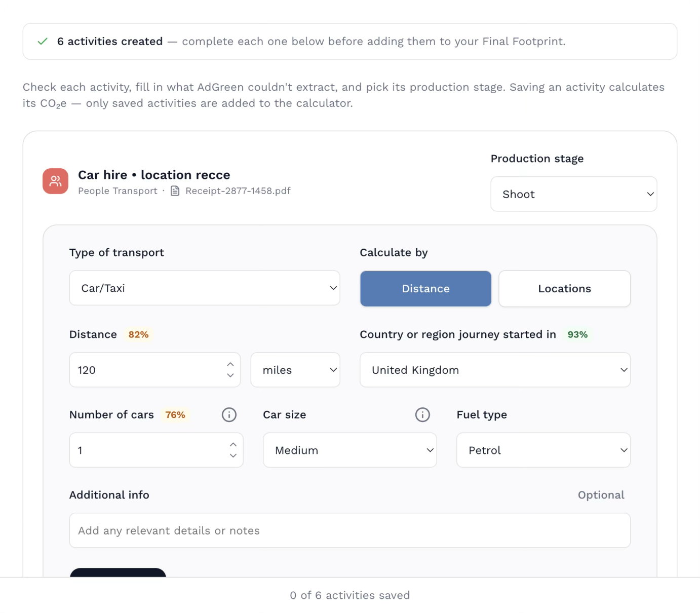
Task: Click the receipt PDF file icon
Action: point(175,191)
